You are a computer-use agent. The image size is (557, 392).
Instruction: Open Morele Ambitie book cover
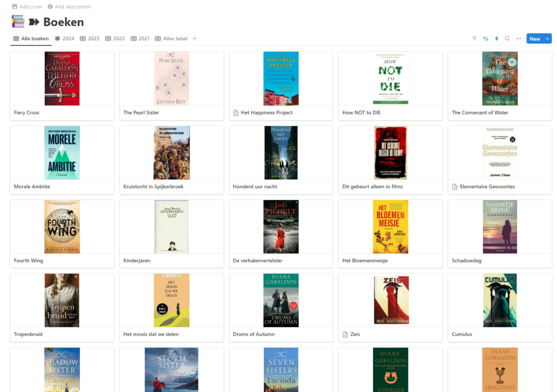click(x=62, y=153)
